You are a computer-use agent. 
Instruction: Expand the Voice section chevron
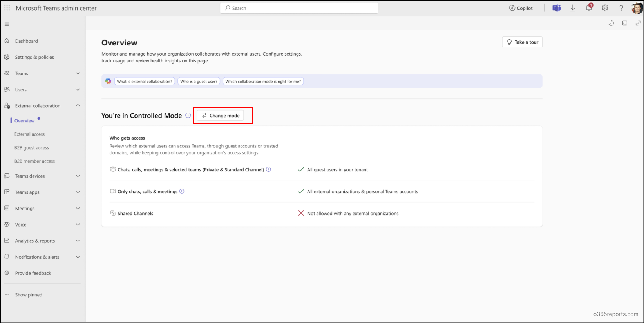pyautogui.click(x=78, y=225)
